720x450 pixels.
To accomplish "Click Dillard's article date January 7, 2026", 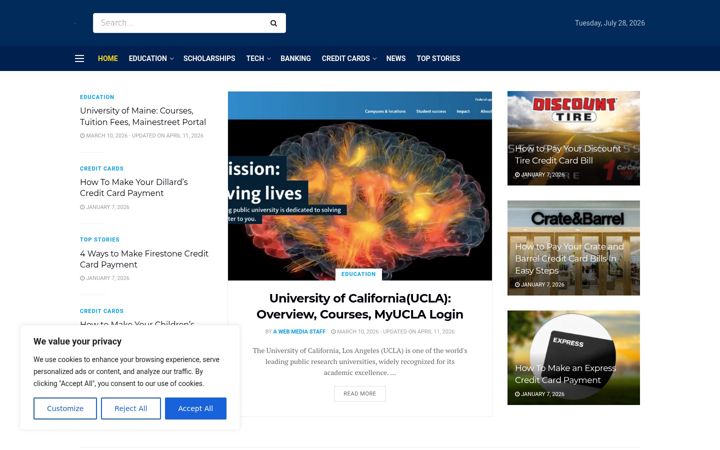I will (105, 207).
